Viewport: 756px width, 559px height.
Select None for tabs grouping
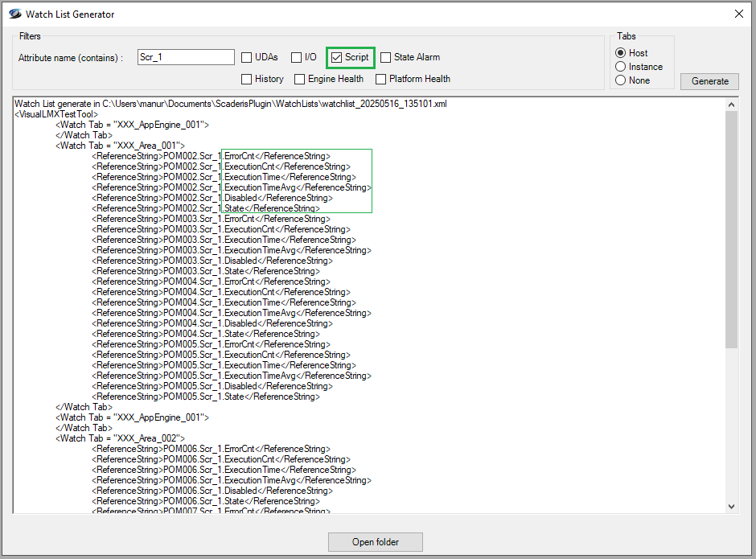pos(620,80)
